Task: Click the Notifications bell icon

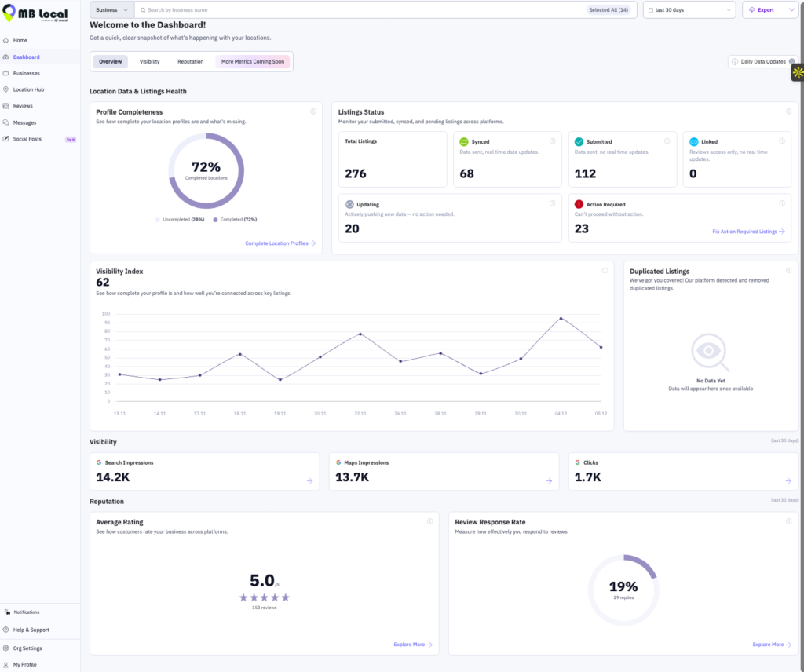Action: (x=6, y=612)
